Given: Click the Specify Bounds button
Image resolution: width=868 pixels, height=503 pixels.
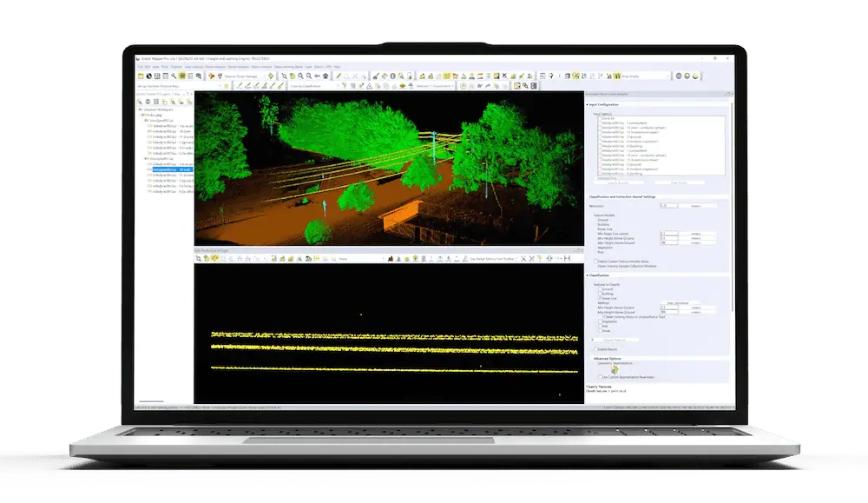Looking at the screenshot, I should click(619, 182).
